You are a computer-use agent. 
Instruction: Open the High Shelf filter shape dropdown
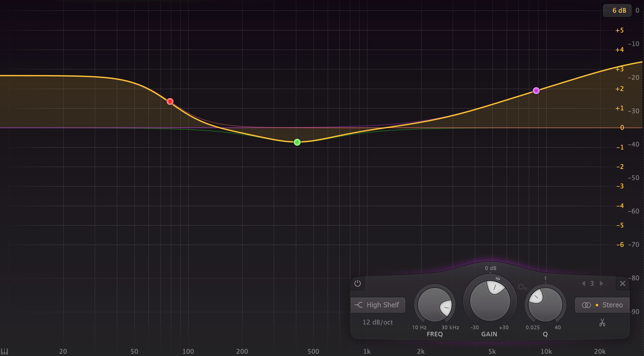(378, 305)
